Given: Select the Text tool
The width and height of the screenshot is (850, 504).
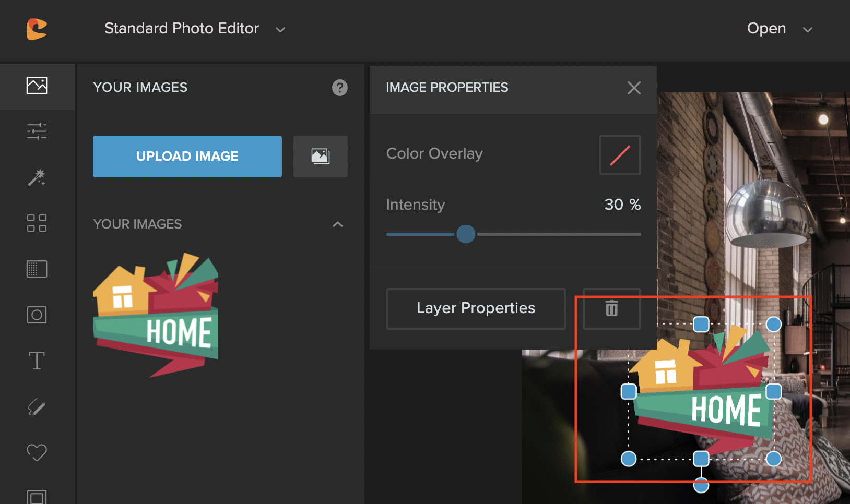Looking at the screenshot, I should [37, 361].
